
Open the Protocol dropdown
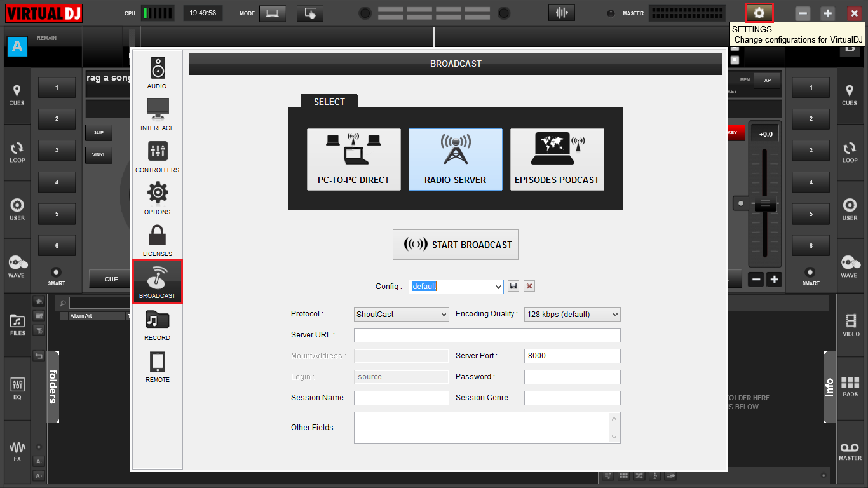402,314
